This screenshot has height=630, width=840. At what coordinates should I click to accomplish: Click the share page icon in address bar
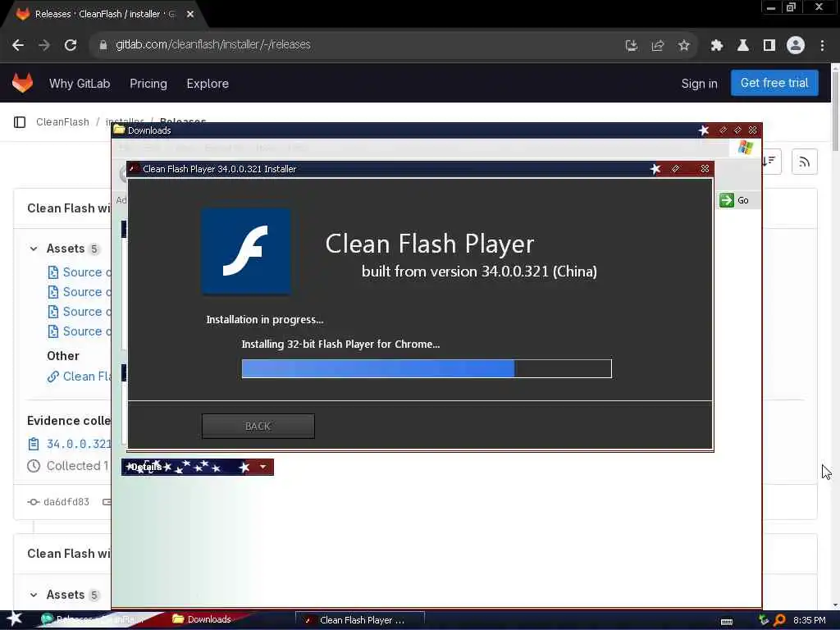coord(658,46)
